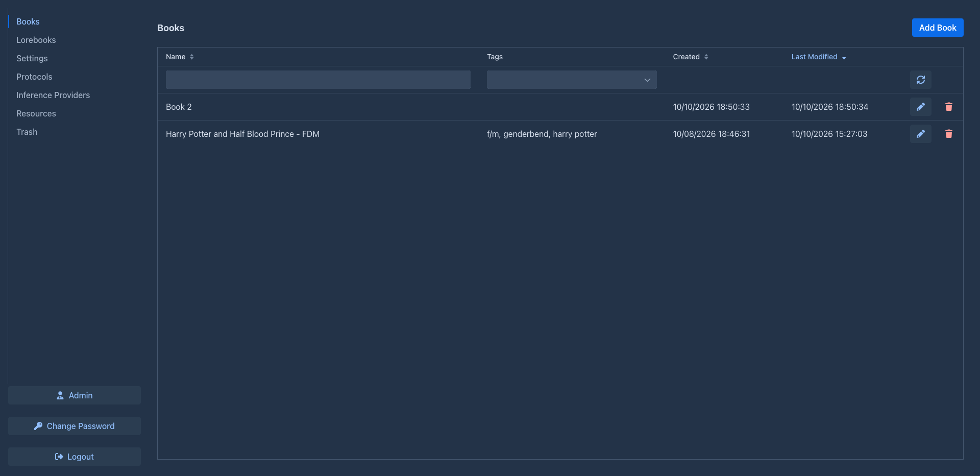
Task: Click the Name filter input field
Action: [318, 80]
